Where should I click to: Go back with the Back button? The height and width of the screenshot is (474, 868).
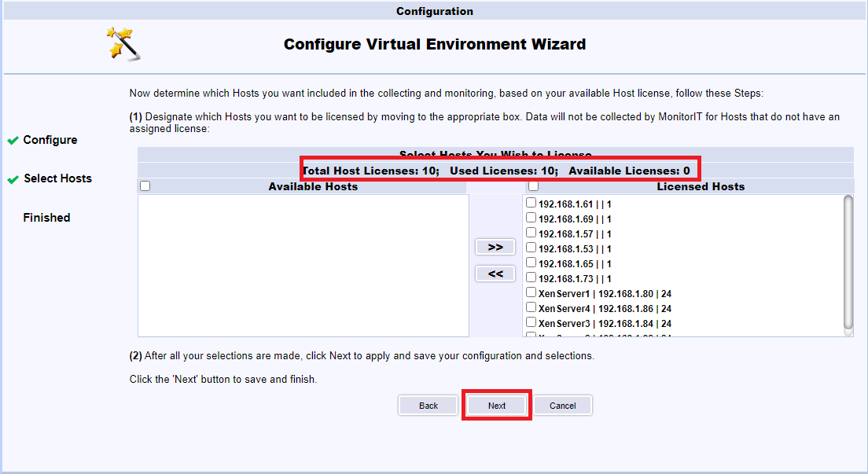428,406
